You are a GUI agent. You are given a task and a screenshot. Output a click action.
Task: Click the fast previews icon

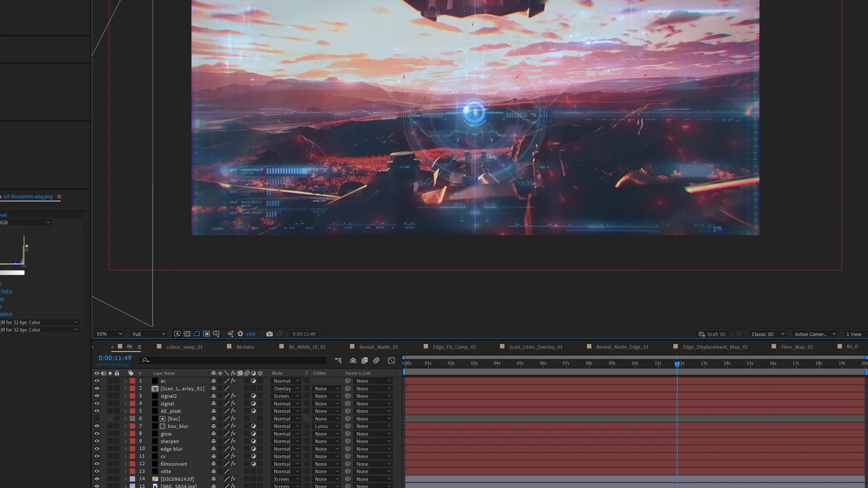coord(177,334)
